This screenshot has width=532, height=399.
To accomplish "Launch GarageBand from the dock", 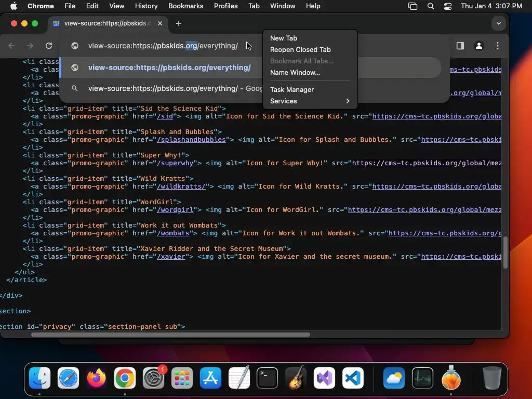I will coord(296,378).
